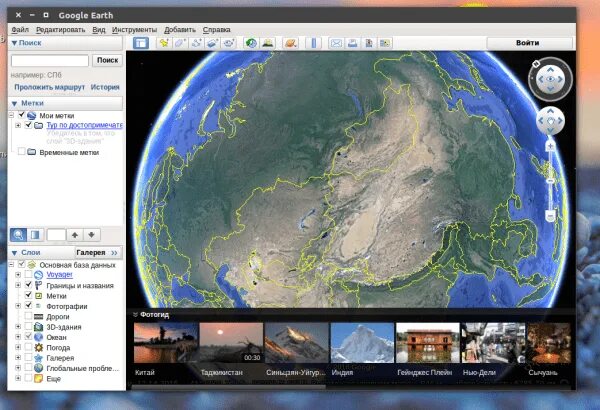Click the Поиск search button
This screenshot has height=410, width=600.
[x=107, y=60]
